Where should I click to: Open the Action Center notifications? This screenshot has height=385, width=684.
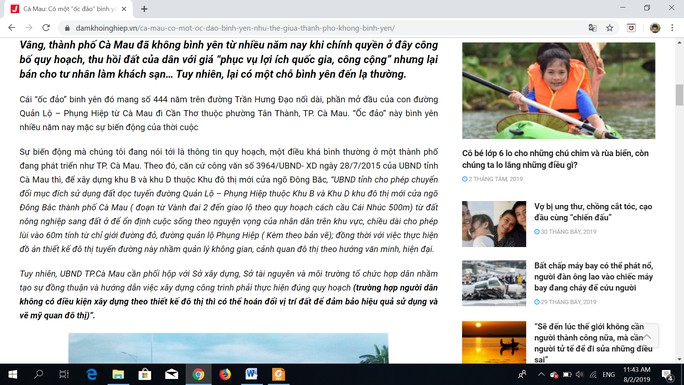tap(667, 374)
